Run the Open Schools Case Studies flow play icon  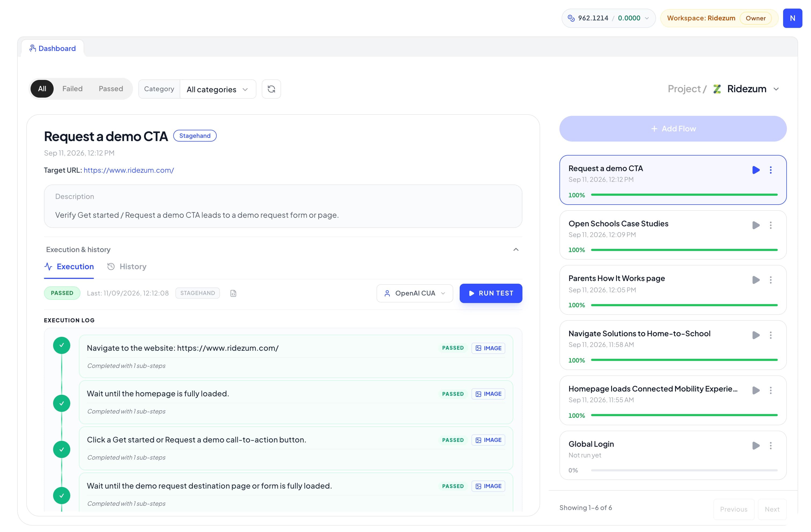click(x=755, y=225)
